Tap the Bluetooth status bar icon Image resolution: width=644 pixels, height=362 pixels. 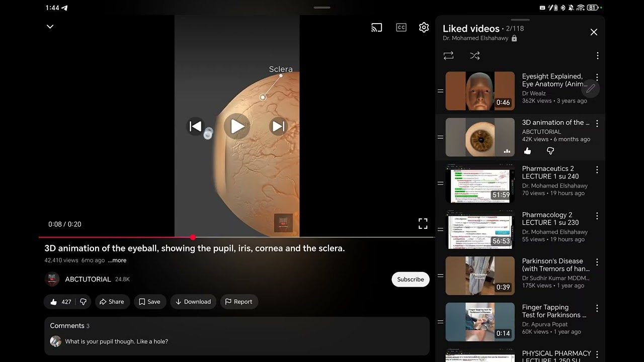click(563, 8)
